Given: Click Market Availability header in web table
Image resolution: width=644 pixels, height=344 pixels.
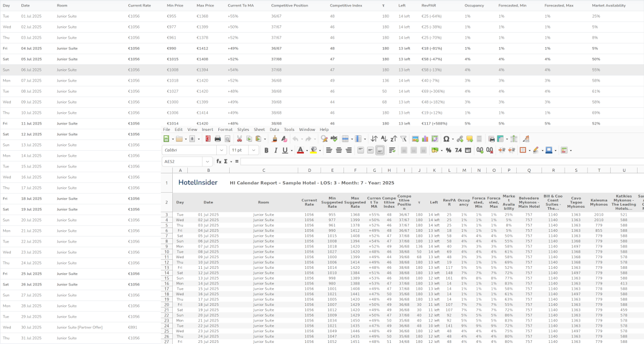Looking at the screenshot, I should click(609, 5).
